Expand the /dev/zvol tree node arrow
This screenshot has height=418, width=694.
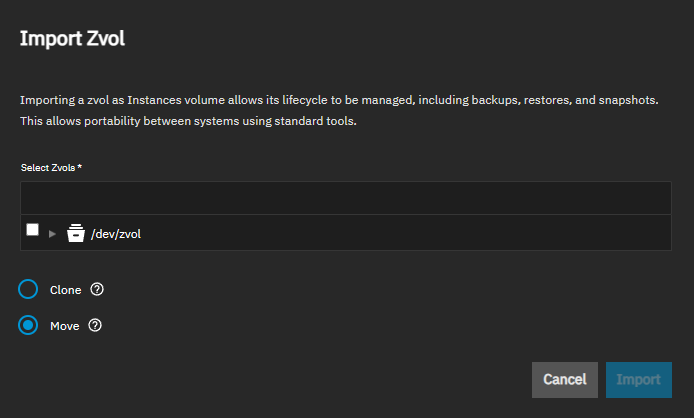[x=52, y=233]
